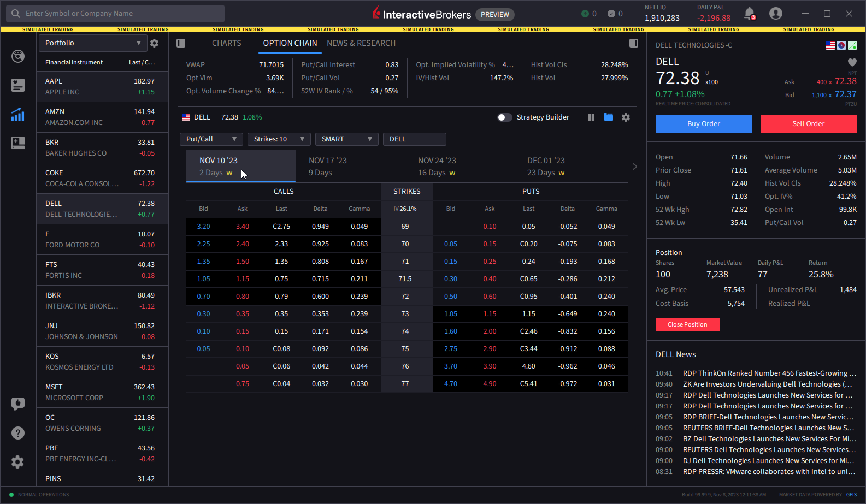
Task: Click the flag icon next to DELL 72.38 in chain
Action: click(186, 117)
